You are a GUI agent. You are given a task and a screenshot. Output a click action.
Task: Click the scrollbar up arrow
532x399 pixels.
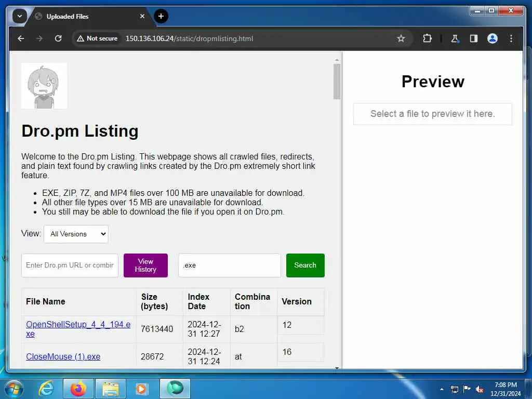(337, 60)
